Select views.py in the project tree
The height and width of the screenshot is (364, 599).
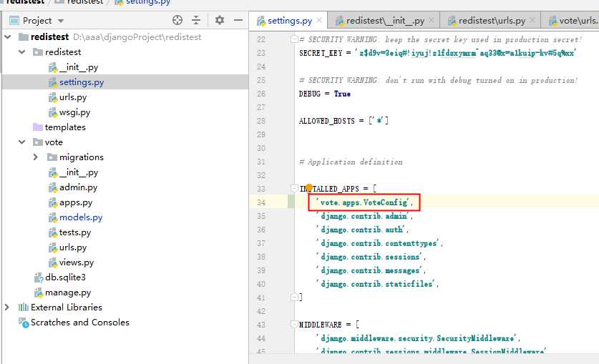77,262
